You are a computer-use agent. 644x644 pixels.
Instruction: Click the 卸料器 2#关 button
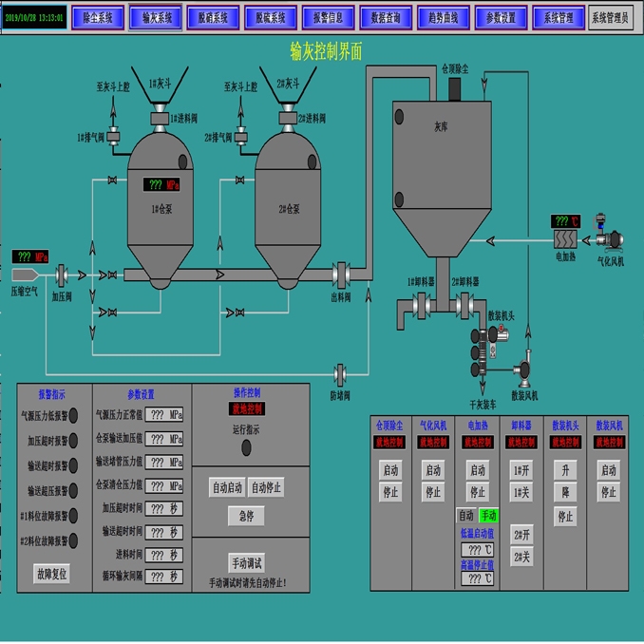521,557
